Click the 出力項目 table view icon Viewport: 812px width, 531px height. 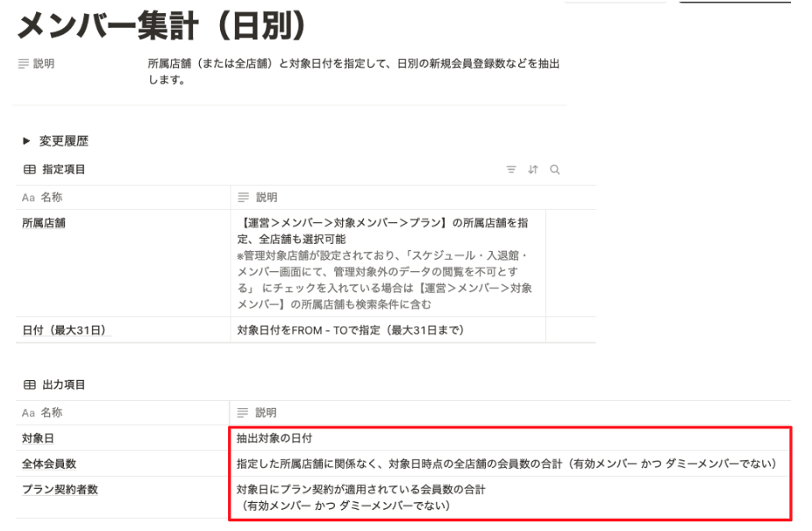(x=30, y=384)
